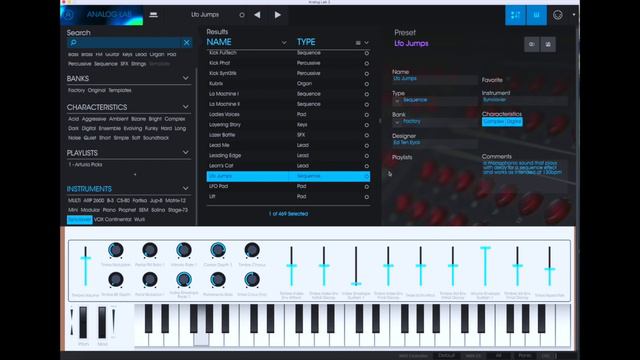Click the Timbre Chorus knob in top row
This screenshot has width=640, height=360.
tap(252, 250)
